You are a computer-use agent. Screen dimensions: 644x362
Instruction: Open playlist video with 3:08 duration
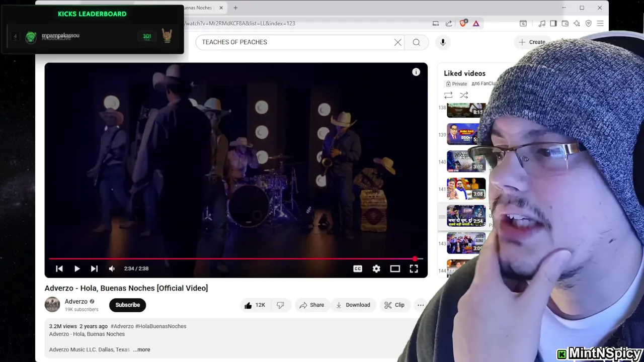pos(466,189)
